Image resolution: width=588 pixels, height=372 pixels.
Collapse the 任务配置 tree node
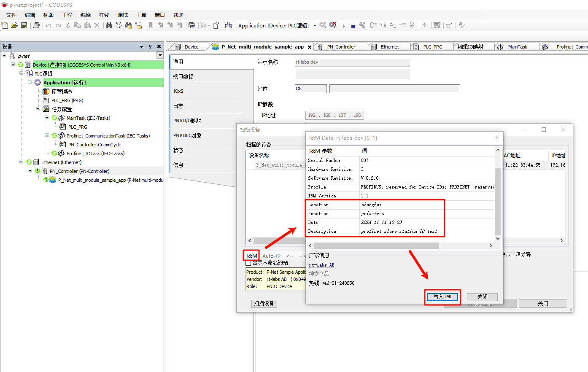38,109
